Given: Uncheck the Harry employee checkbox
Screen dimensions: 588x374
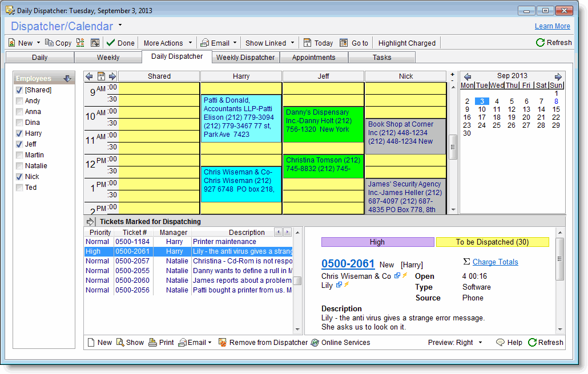Looking at the screenshot, I should coord(19,133).
